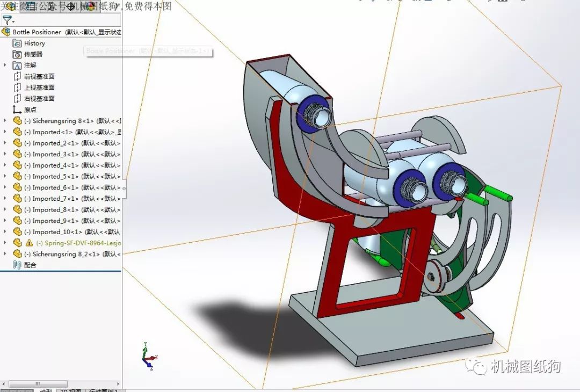The image size is (580, 392).
Task: Expand the Sicherungsring 8_2<1> component
Action: pyautogui.click(x=5, y=253)
